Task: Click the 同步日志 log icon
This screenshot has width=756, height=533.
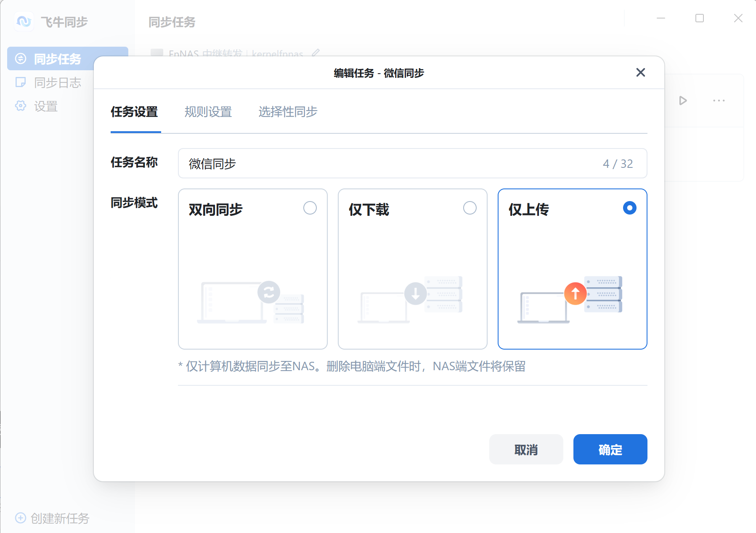Action: 21,82
